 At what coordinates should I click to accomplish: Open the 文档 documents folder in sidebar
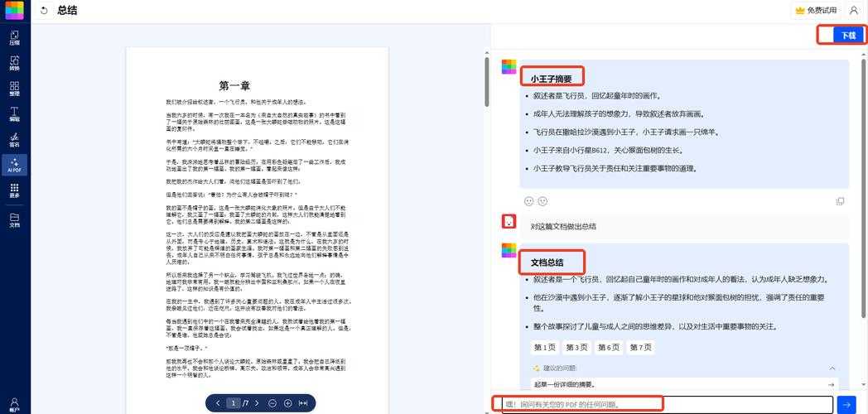tap(14, 220)
